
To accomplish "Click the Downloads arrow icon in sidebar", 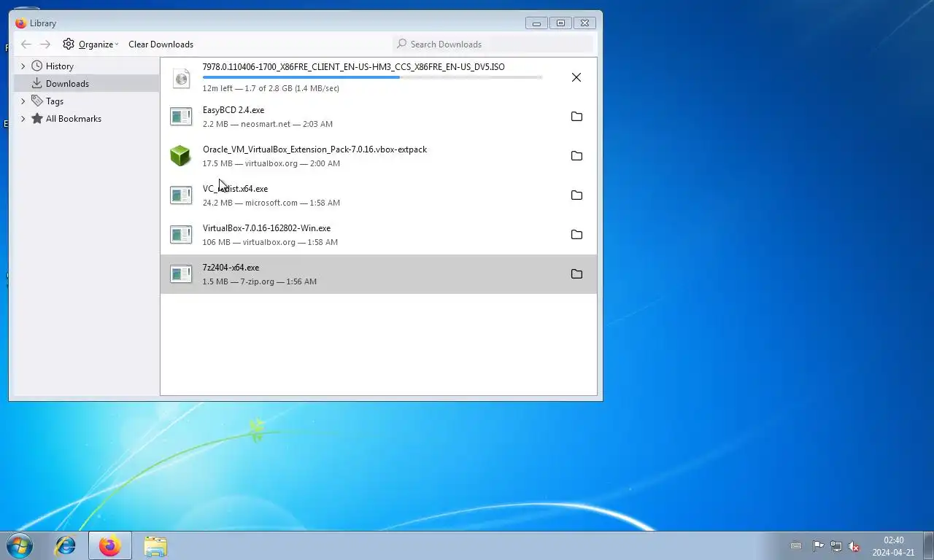I will pyautogui.click(x=37, y=84).
